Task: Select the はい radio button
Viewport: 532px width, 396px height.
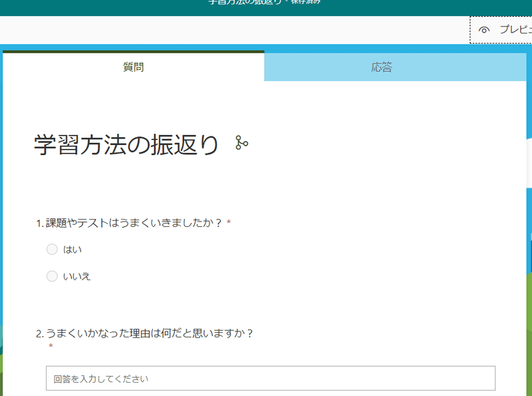Action: coord(52,250)
